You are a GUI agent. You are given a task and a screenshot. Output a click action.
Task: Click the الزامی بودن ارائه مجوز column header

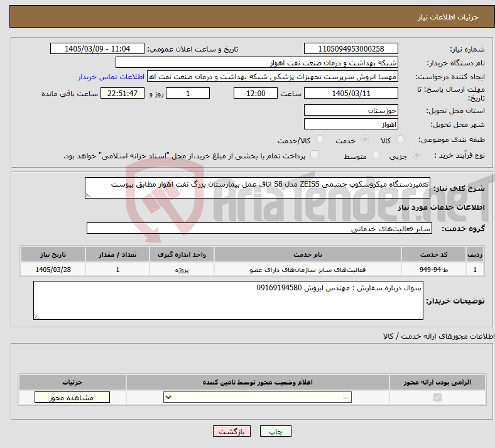[x=437, y=382]
